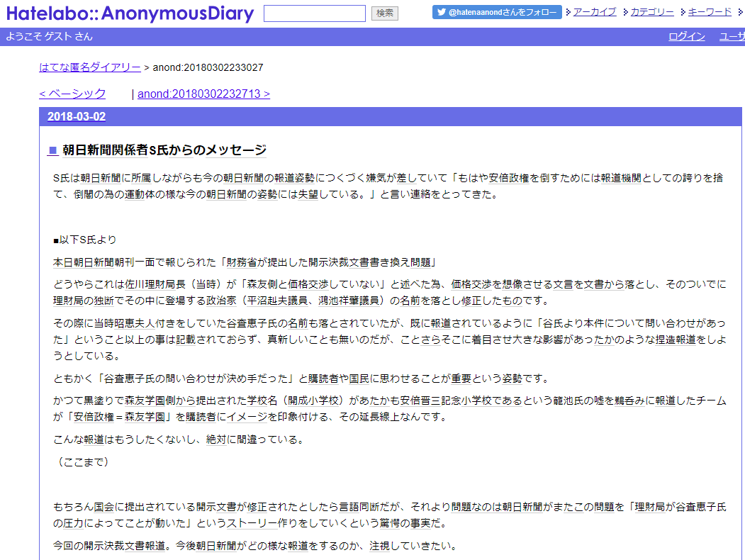This screenshot has width=745, height=560.
Task: Focus the search text field in header
Action: 314,13
